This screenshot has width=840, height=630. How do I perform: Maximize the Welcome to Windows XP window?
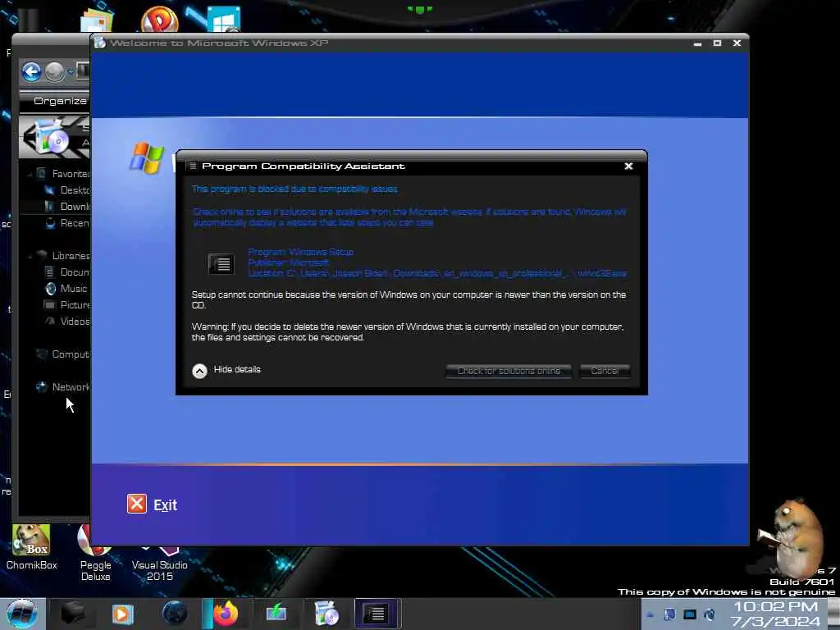point(717,43)
